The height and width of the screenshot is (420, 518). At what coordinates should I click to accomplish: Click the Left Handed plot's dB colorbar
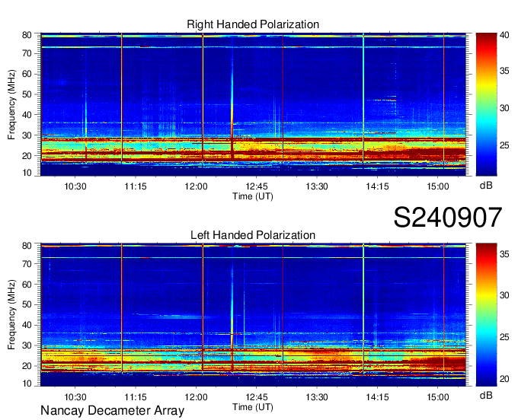486,315
